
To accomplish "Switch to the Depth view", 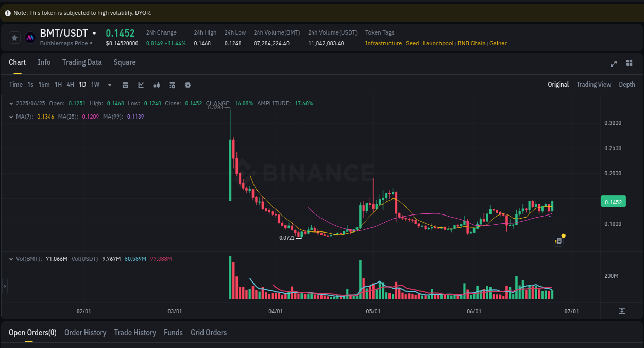I will [x=627, y=84].
